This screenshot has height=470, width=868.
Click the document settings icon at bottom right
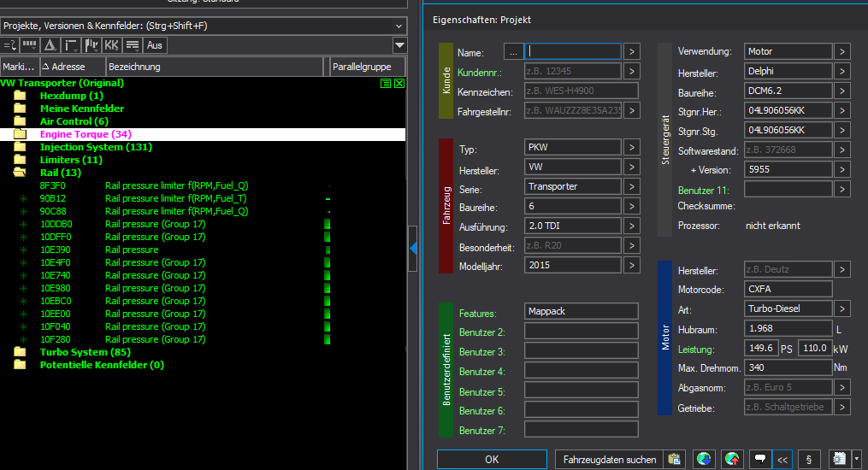(837, 460)
